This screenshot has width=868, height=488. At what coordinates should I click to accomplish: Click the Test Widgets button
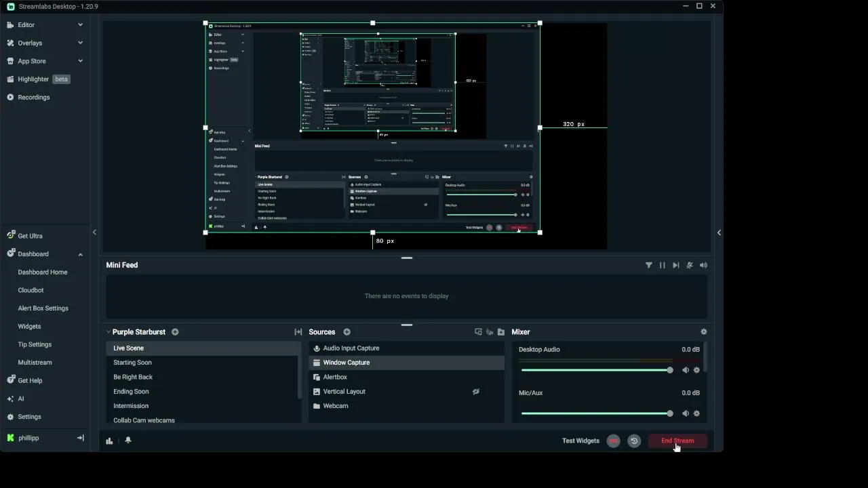580,441
